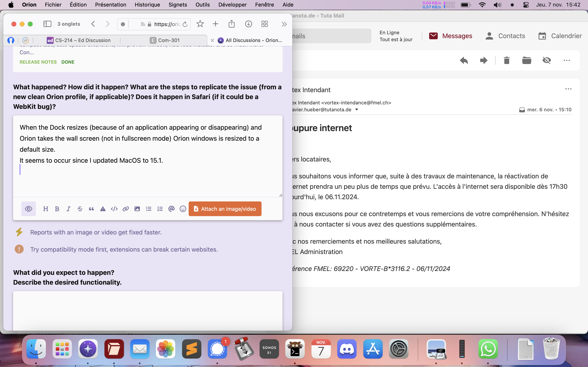Toggle the crossed-eye icon in mail toolbar
Viewport: 588px width, 367px height.
pyautogui.click(x=546, y=60)
